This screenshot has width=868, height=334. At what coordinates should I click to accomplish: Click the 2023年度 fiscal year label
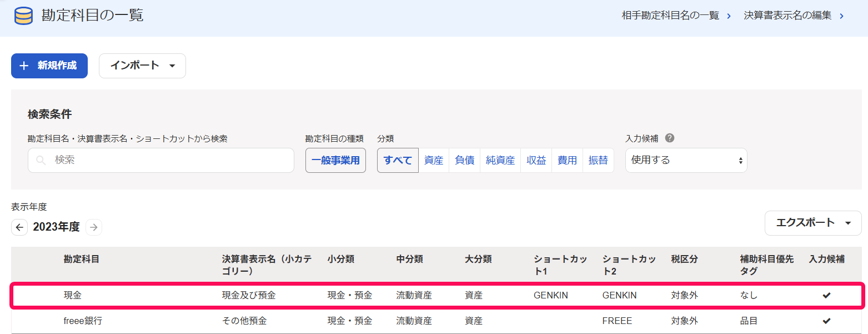pos(57,227)
